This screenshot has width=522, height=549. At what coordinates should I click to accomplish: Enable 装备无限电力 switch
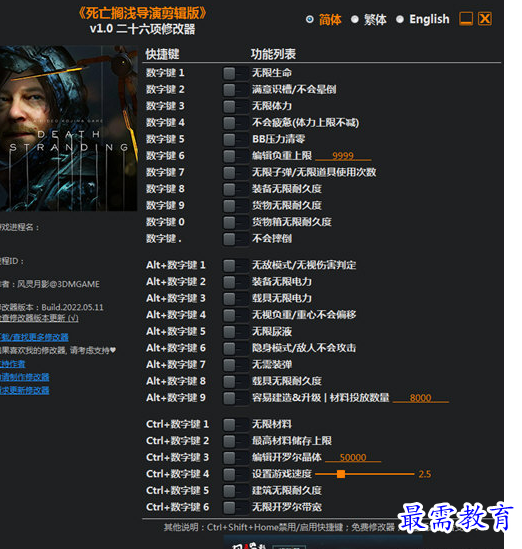coord(235,282)
